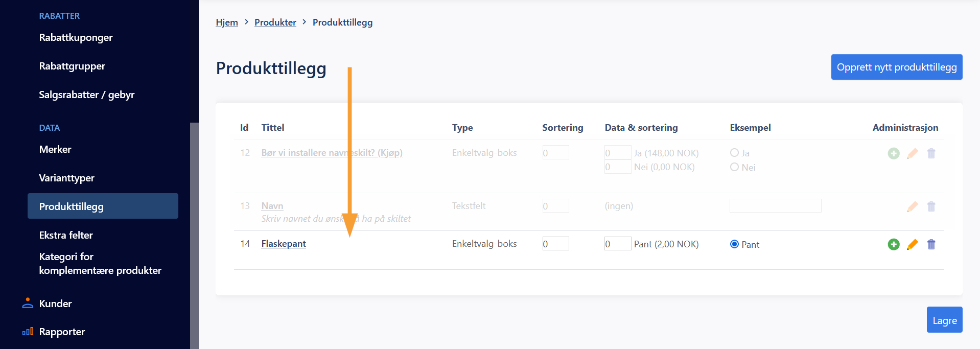Viewport: 980px width, 349px height.
Task: Edit Flaskepant with the orange pencil icon
Action: (x=913, y=244)
